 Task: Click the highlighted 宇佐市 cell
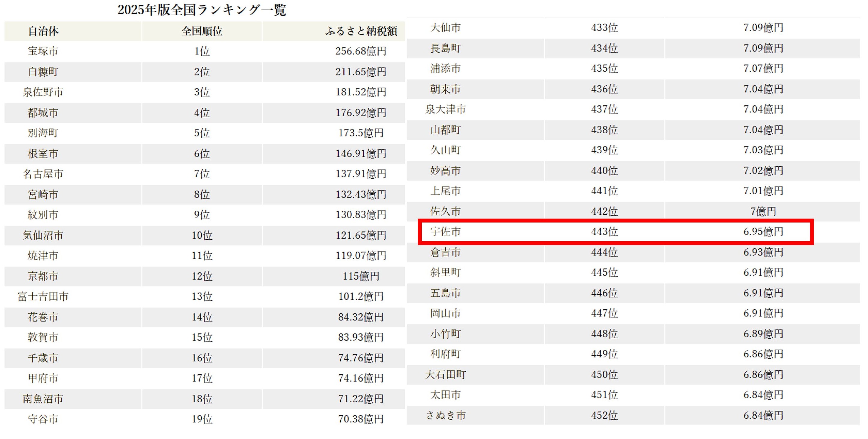point(446,232)
